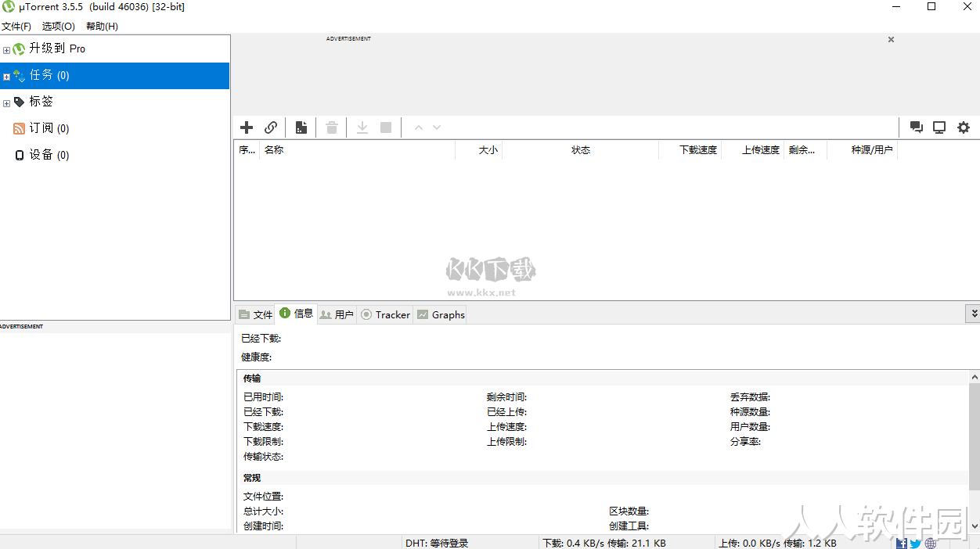The width and height of the screenshot is (980, 549).
Task: Open the 帮助(H) menu
Action: coord(102,26)
